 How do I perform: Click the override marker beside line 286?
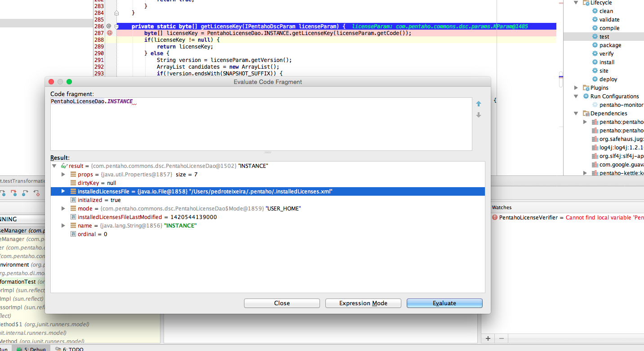(109, 26)
